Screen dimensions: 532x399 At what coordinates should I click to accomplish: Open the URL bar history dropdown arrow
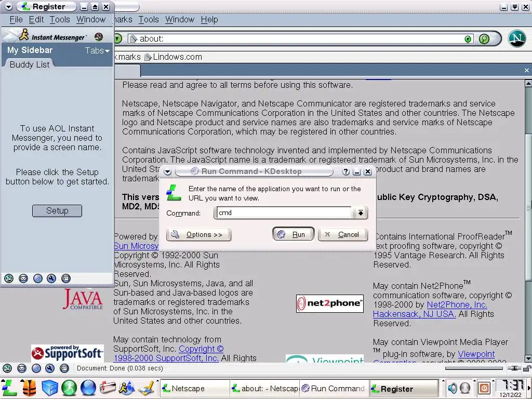(468, 39)
